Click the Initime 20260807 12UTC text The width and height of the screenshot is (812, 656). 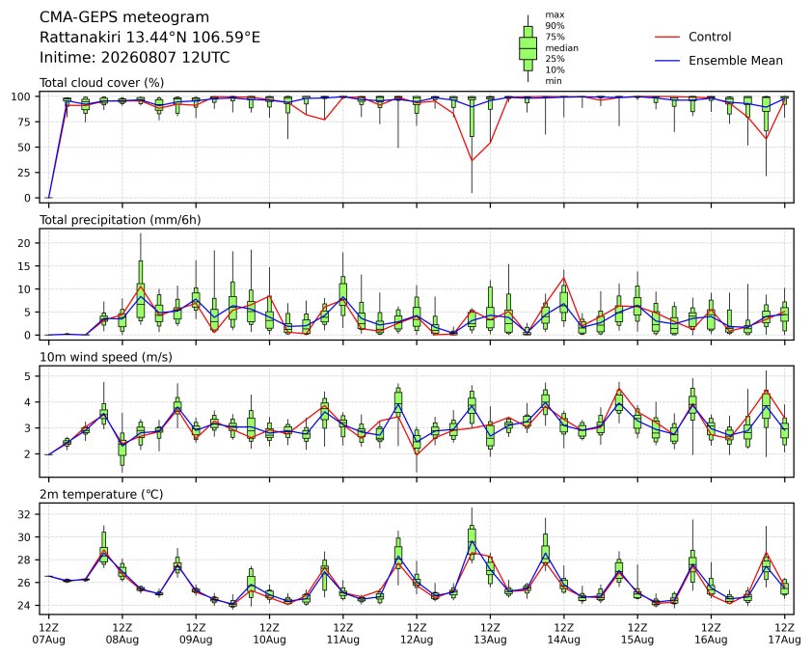[x=135, y=57]
